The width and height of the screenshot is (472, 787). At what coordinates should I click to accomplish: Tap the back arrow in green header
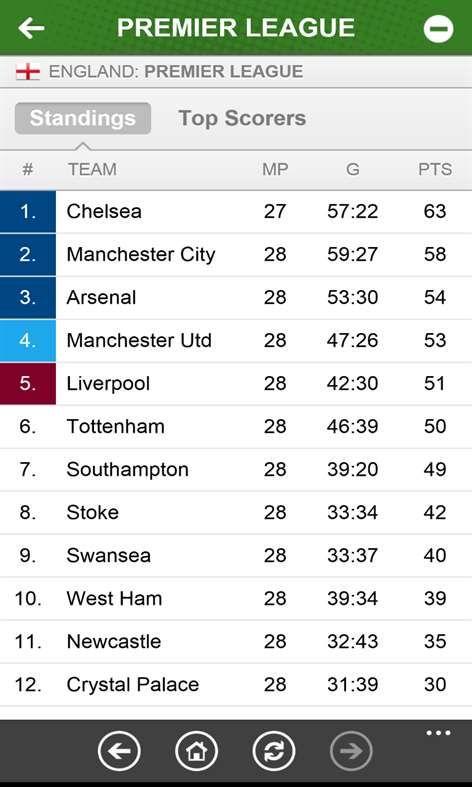point(31,28)
